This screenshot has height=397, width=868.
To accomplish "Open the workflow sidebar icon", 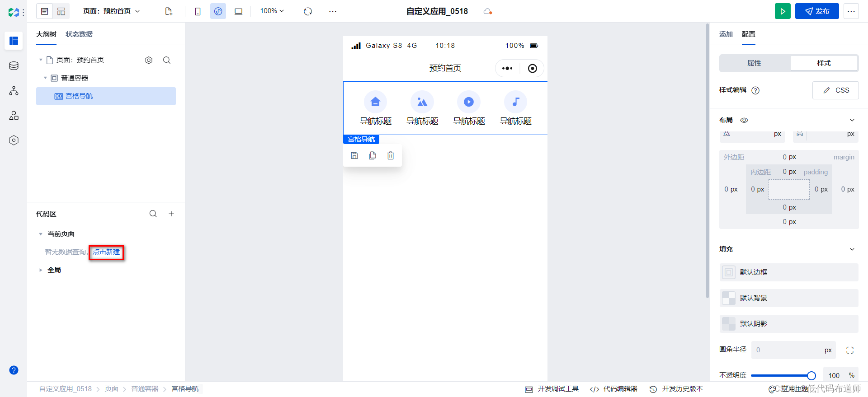I will (14, 91).
